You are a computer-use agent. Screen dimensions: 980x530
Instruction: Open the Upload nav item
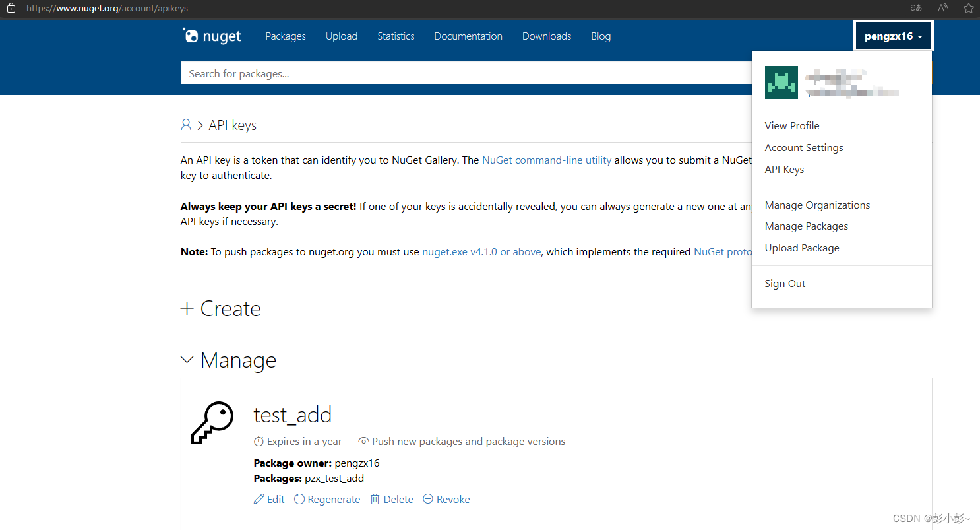(342, 36)
